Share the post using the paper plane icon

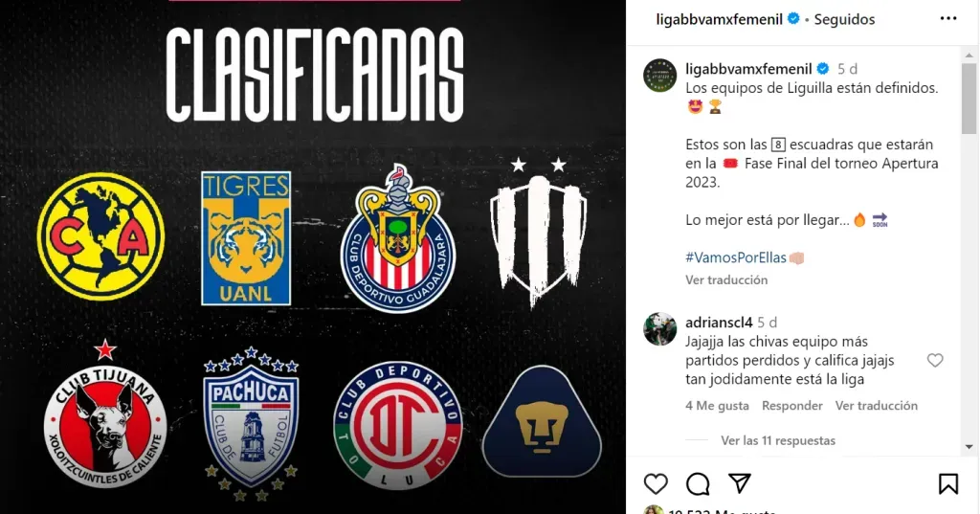click(740, 483)
